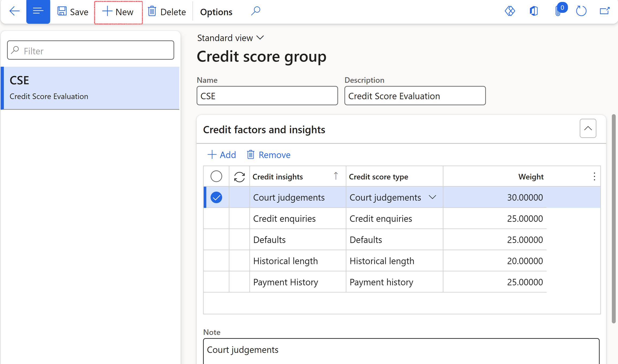This screenshot has width=618, height=364.
Task: Click the search magnifier in action bar
Action: coord(256,11)
